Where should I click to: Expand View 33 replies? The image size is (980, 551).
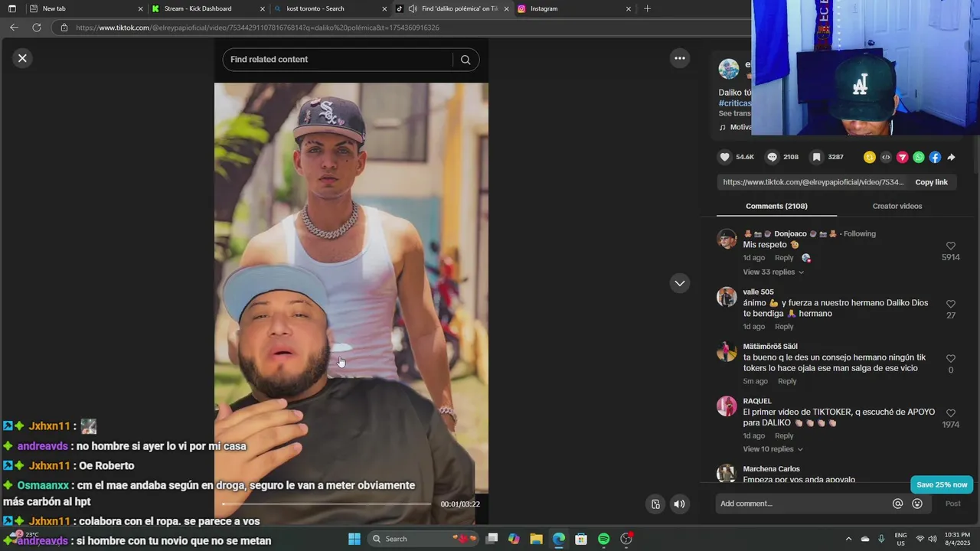(x=773, y=272)
